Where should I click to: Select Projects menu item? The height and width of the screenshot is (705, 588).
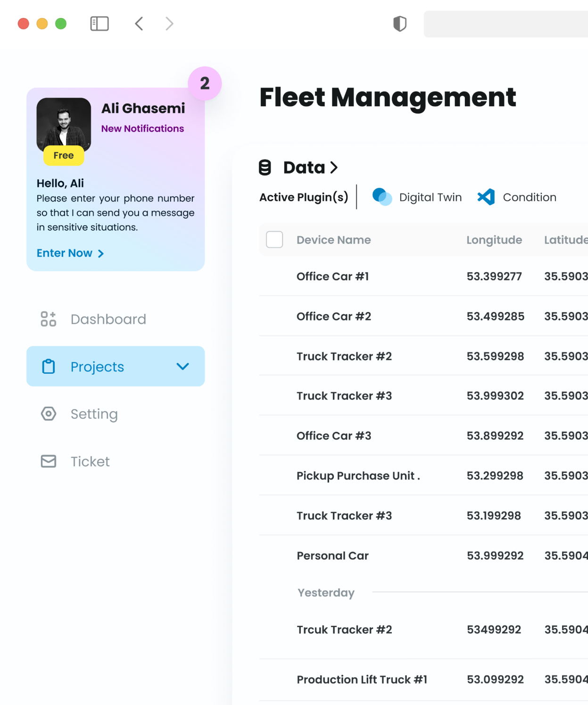pyautogui.click(x=116, y=366)
